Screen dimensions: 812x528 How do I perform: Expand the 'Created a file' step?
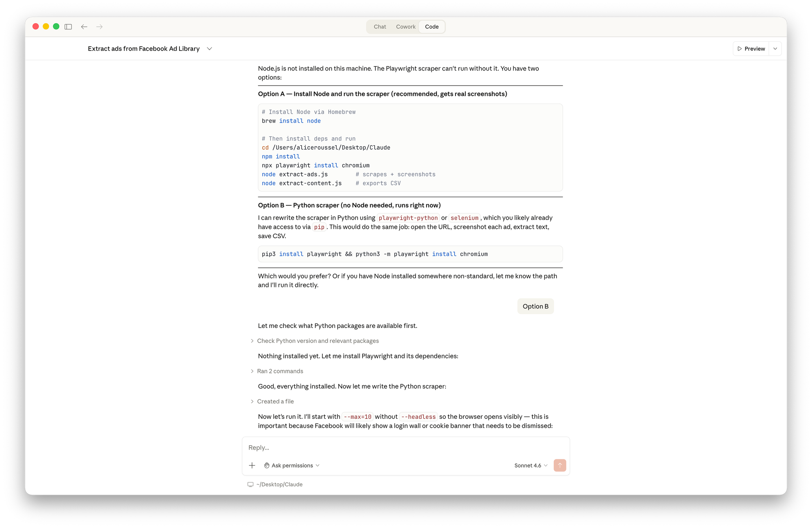coord(275,401)
